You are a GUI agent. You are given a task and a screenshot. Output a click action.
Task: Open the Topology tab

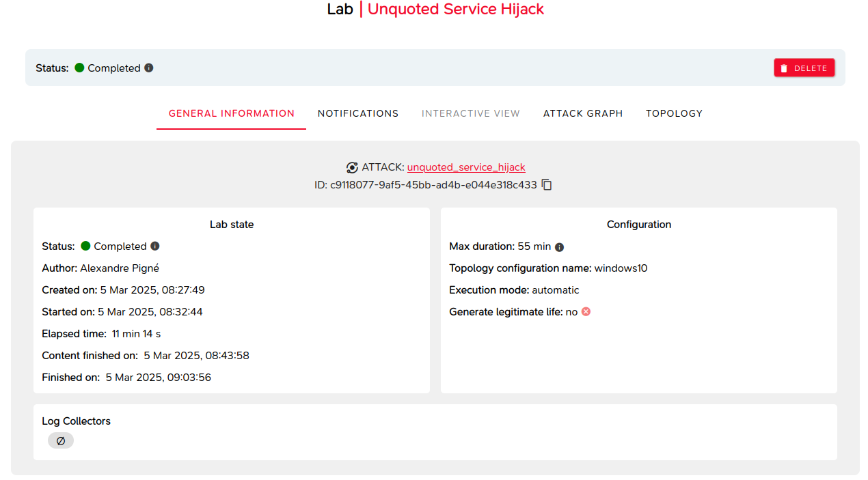pos(674,114)
